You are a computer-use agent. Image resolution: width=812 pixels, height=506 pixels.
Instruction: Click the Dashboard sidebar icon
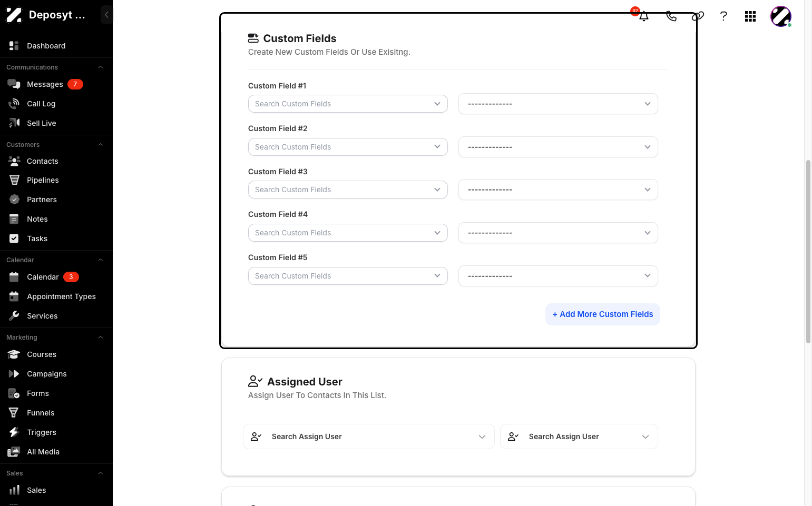click(14, 46)
